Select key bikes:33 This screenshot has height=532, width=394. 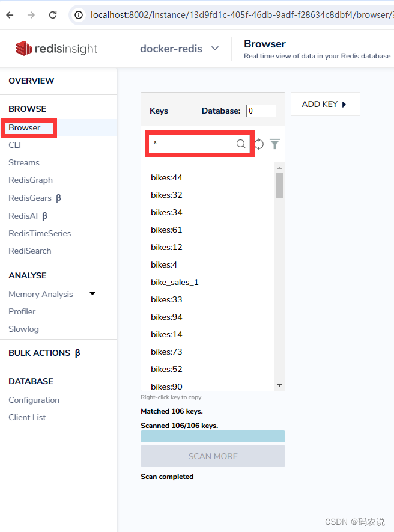coord(166,299)
